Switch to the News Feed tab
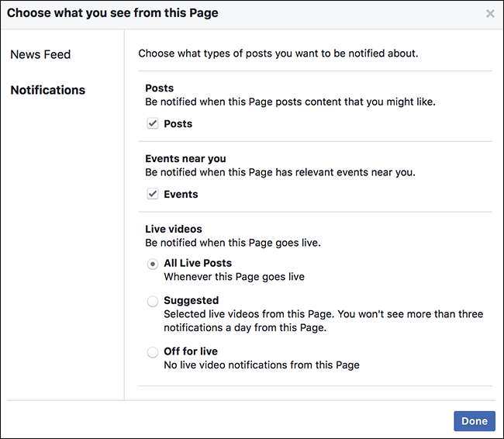The image size is (504, 439). [40, 54]
